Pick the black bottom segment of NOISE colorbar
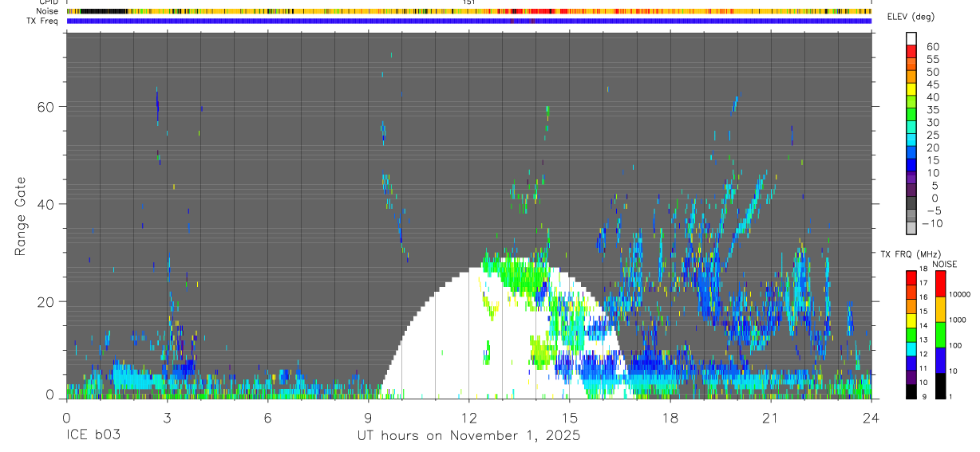 [941, 386]
